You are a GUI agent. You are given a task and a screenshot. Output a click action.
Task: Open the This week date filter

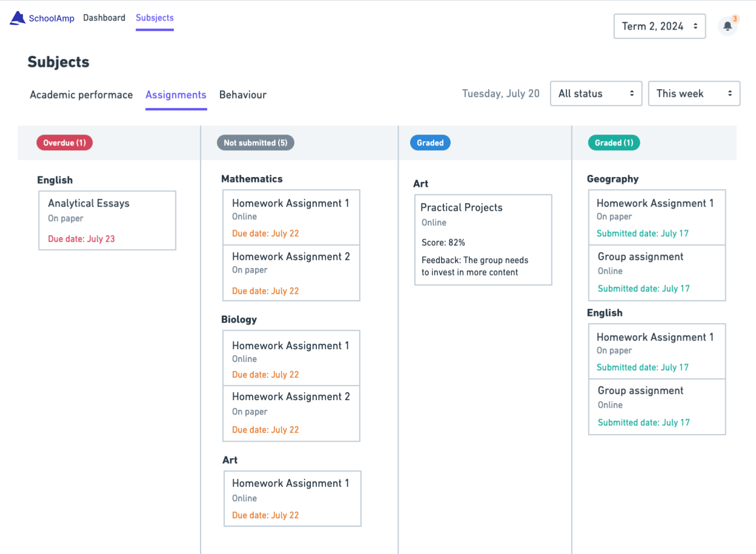[694, 93]
